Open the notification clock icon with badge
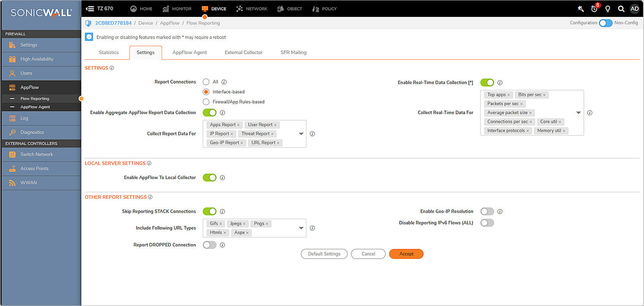The width and height of the screenshot is (644, 306). click(593, 9)
